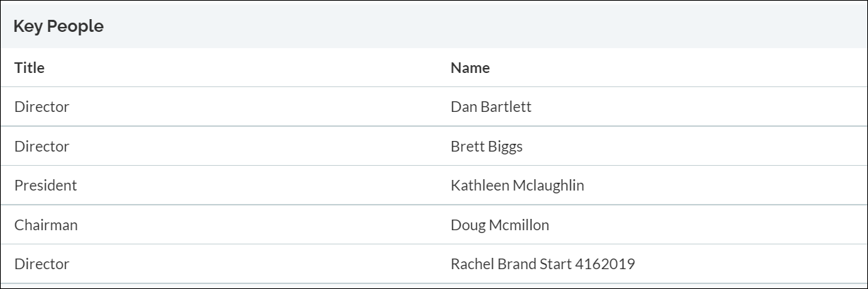Click the Key People panel heading
The height and width of the screenshot is (289, 868).
pos(59,27)
